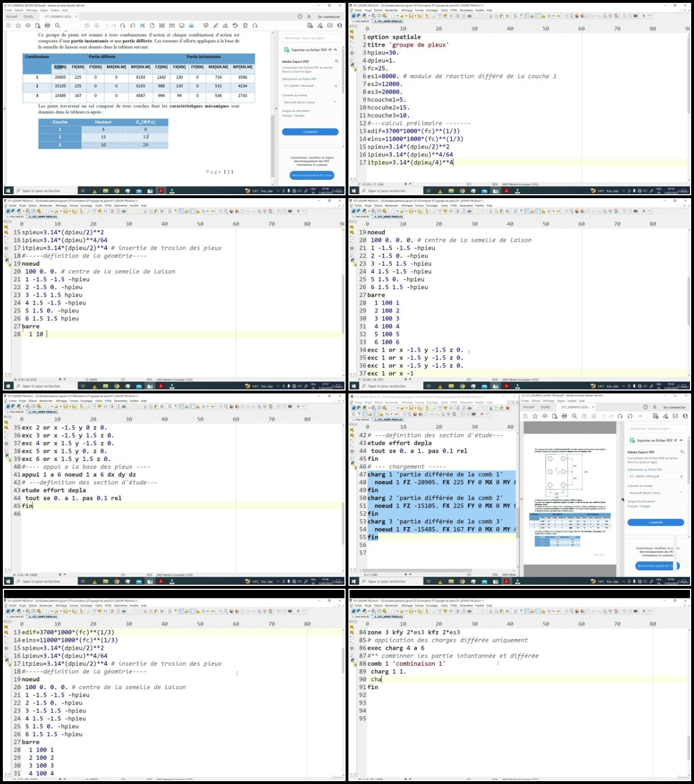Open Windows Start in top-left screenshot taskbar
This screenshot has width=694, height=784.
9,191
